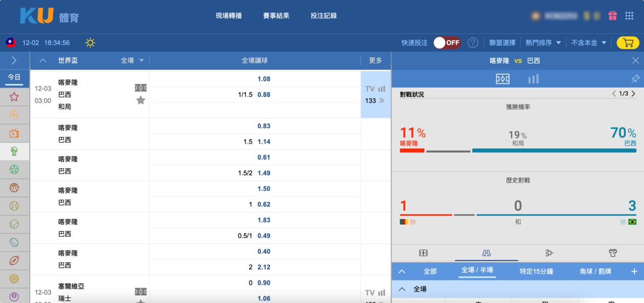Select the 全部 markets tab
This screenshot has height=303, width=644.
(x=430, y=272)
